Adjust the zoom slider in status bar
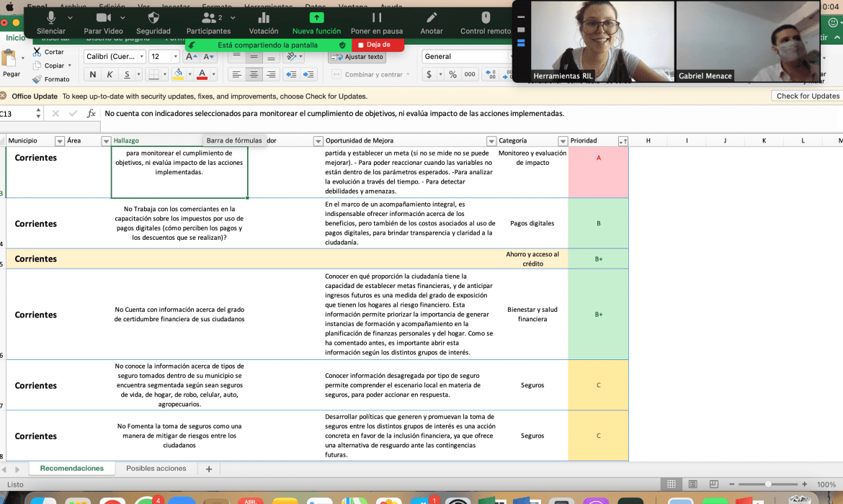Image resolution: width=843 pixels, height=504 pixels. pyautogui.click(x=770, y=485)
